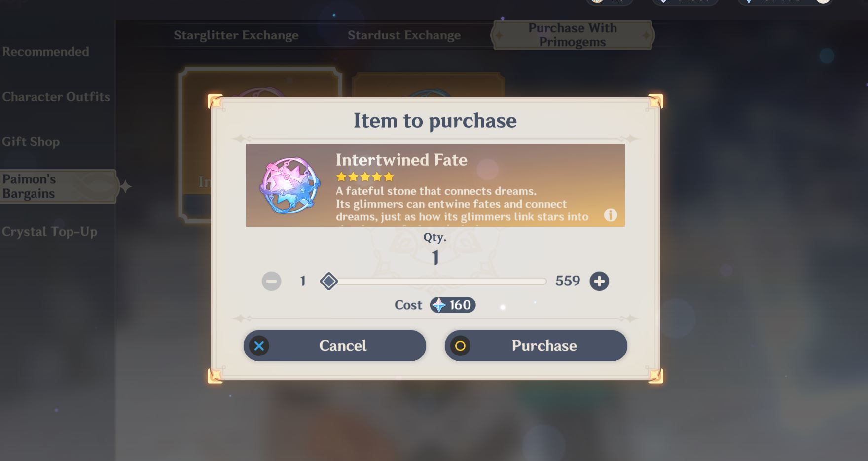Select Purchase With Primogems tab
Screen dimensions: 868x461
coord(573,35)
